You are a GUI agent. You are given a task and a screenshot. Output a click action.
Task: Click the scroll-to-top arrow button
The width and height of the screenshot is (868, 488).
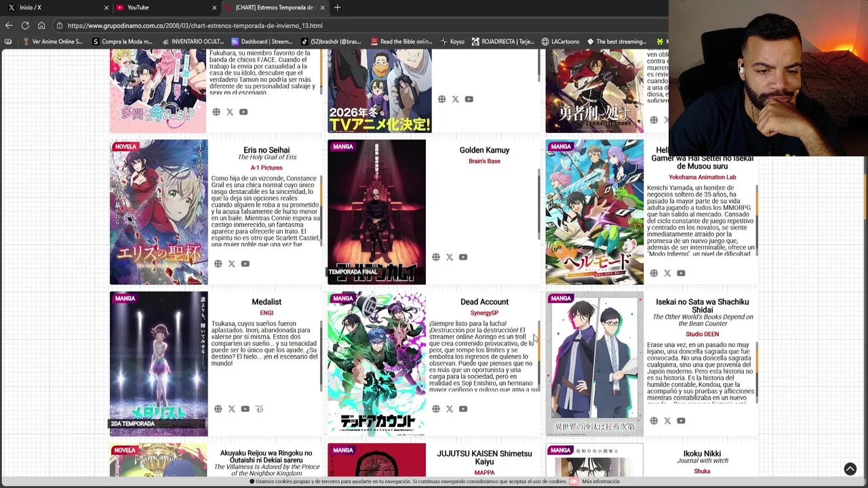click(x=850, y=469)
